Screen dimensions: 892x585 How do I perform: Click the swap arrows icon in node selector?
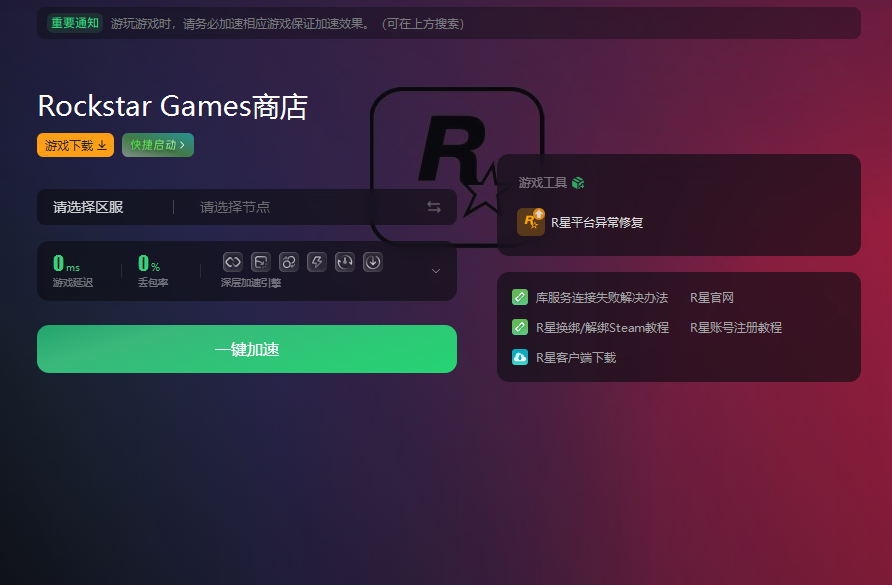434,207
